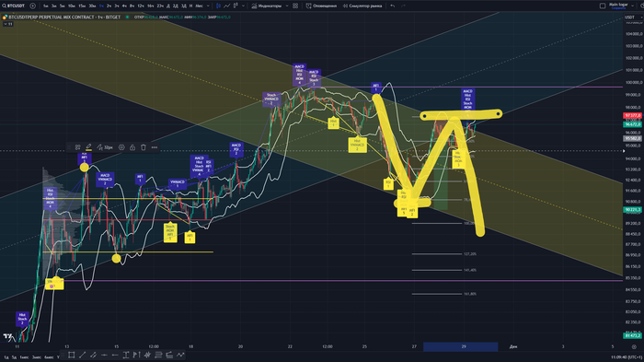The height and width of the screenshot is (362, 644).
Task: Select the fixed range volume profile tool
Action: [x=169, y=355]
